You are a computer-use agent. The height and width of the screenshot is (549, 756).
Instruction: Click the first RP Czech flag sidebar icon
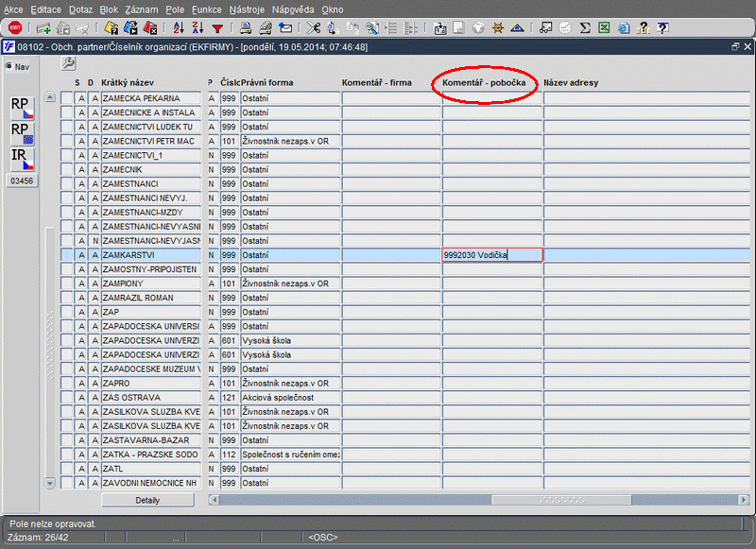(x=22, y=107)
